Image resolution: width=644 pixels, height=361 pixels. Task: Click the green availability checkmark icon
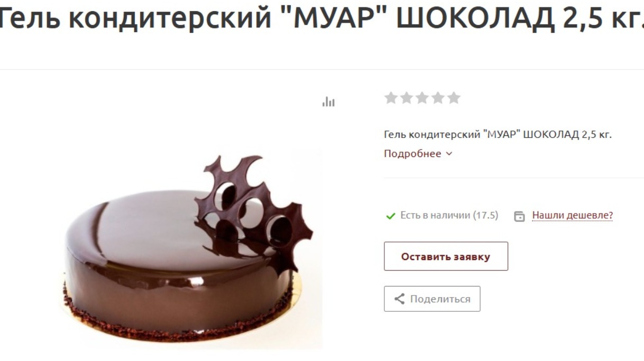(x=391, y=216)
